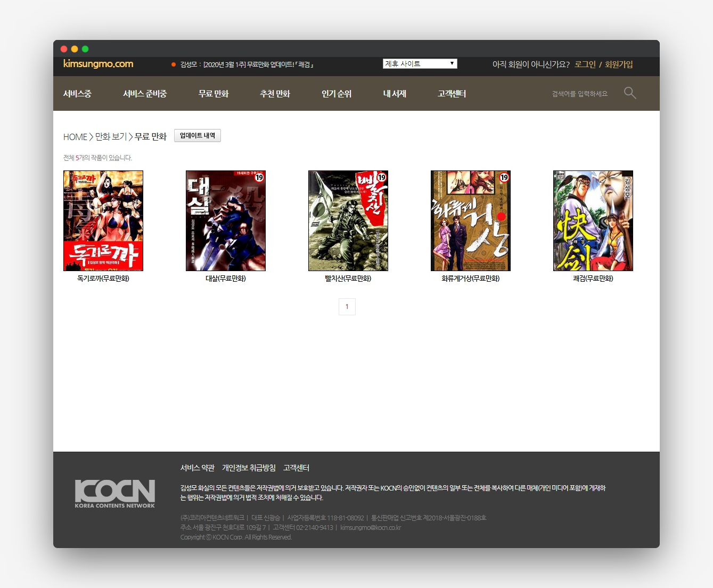Click the yellow window minimize dot

[75, 49]
